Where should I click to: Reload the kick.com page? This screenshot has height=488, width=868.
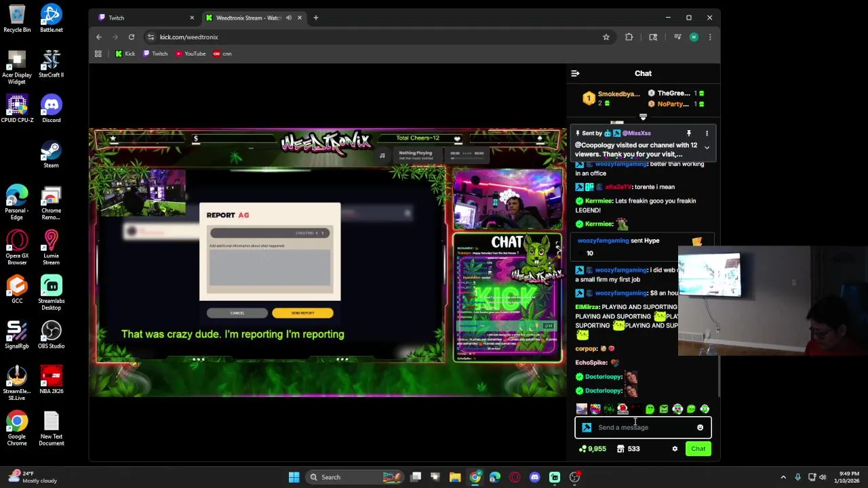(132, 37)
